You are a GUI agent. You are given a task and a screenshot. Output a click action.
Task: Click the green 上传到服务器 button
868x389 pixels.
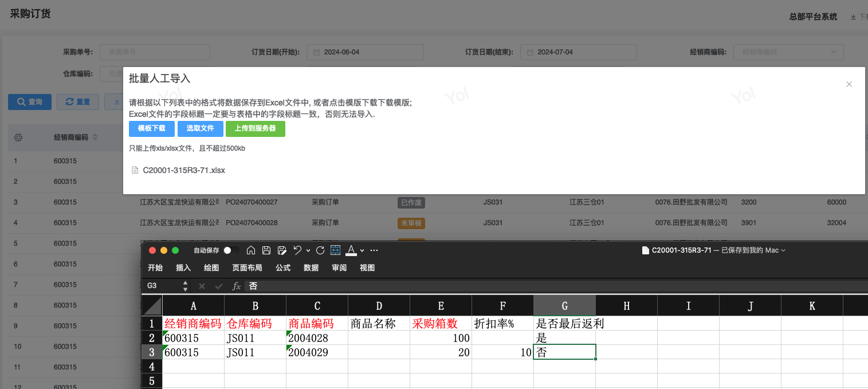[x=255, y=128]
